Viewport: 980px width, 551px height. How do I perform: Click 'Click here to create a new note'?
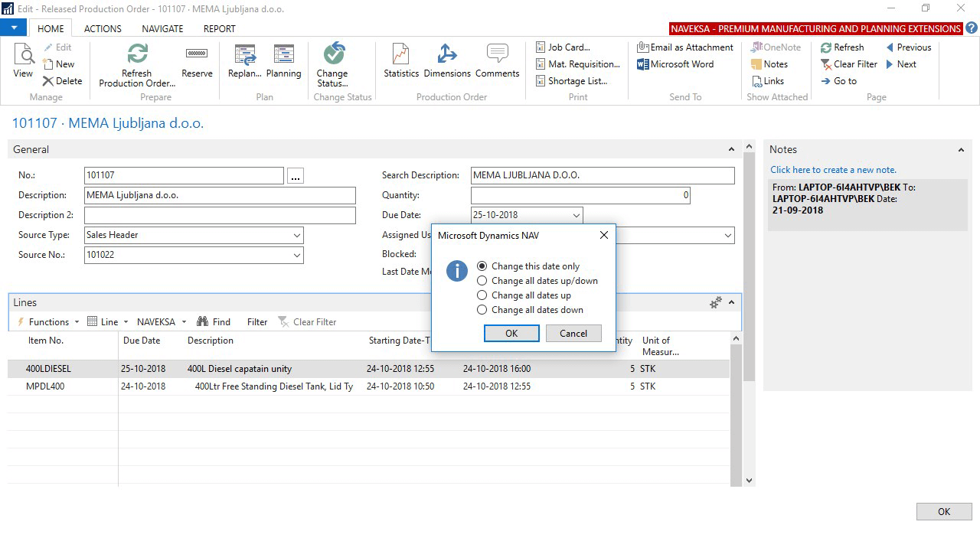(833, 170)
